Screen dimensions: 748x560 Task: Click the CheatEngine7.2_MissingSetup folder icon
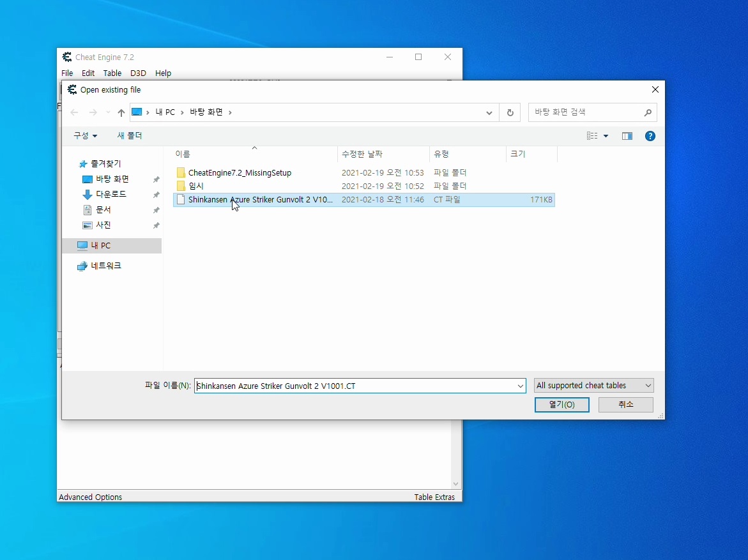(x=181, y=172)
